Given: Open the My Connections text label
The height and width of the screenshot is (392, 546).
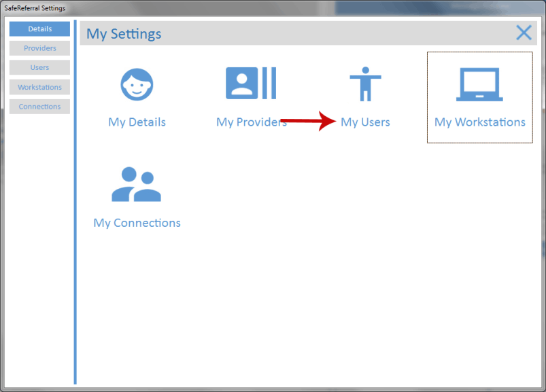Looking at the screenshot, I should coord(137,223).
